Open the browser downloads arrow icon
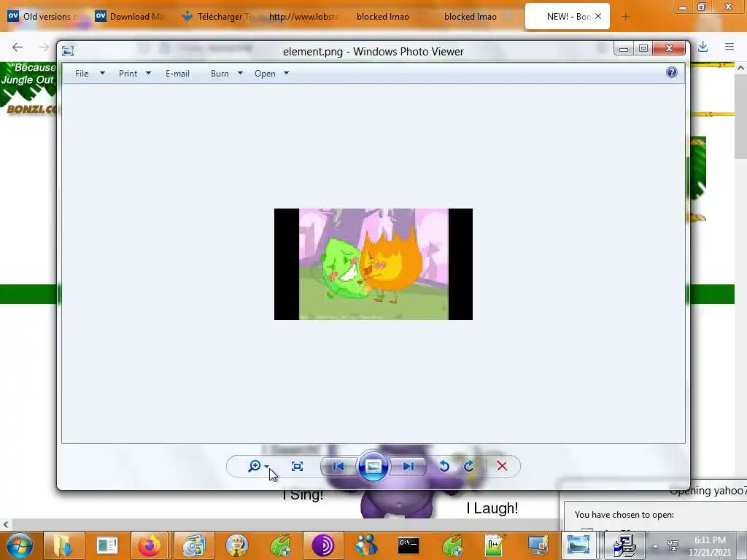Viewport: 747px width, 560px height. pyautogui.click(x=703, y=46)
